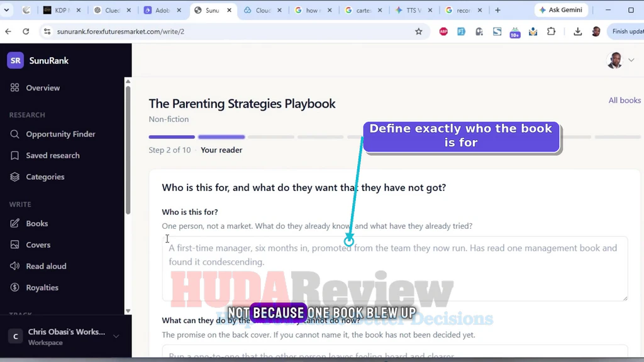Viewport: 644px width, 362px height.
Task: View site information icon in address bar
Action: (x=47, y=31)
